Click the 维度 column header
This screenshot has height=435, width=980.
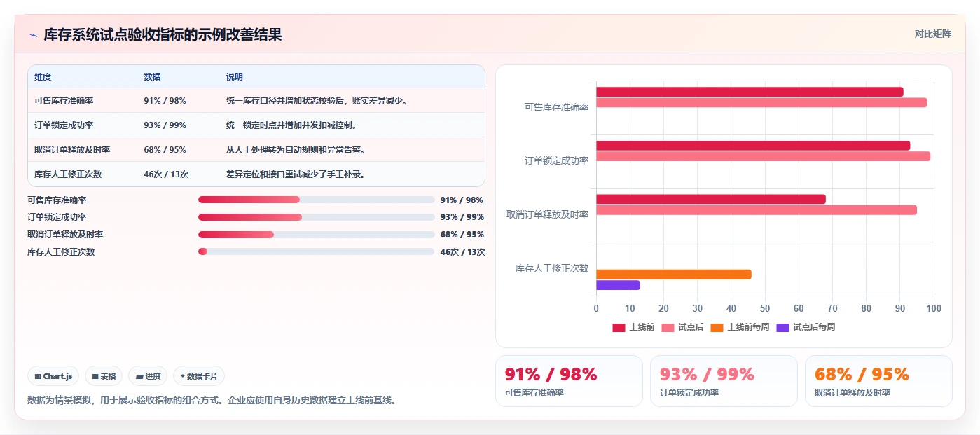click(43, 77)
